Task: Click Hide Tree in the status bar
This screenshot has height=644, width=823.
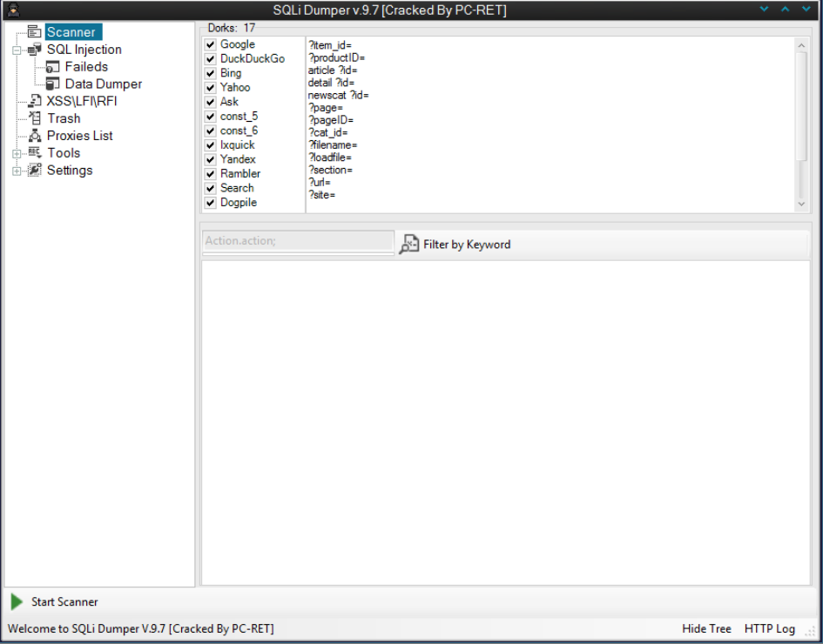Action: tap(706, 628)
